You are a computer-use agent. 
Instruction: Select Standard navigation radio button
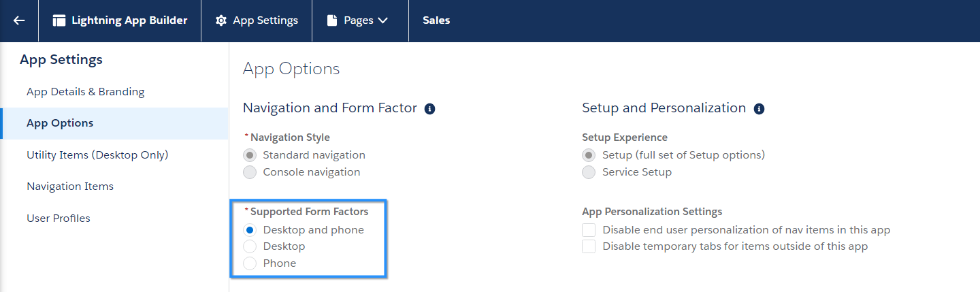(250, 155)
